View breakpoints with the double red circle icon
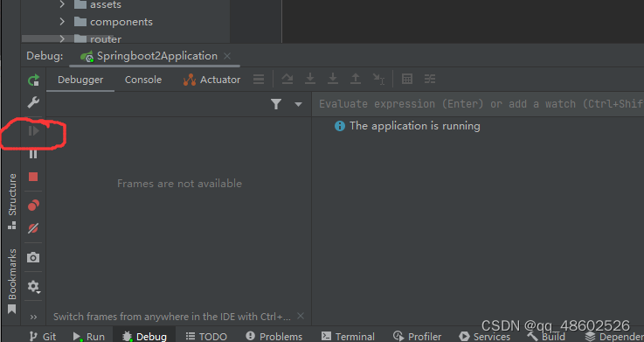This screenshot has height=342, width=644. (x=33, y=206)
